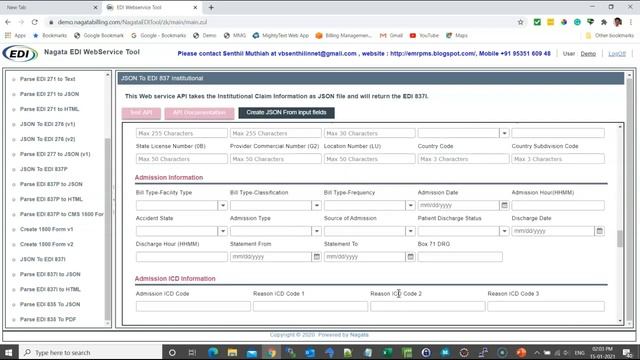Open Parse EDI 271 to Text
The image size is (640, 360).
click(x=47, y=79)
